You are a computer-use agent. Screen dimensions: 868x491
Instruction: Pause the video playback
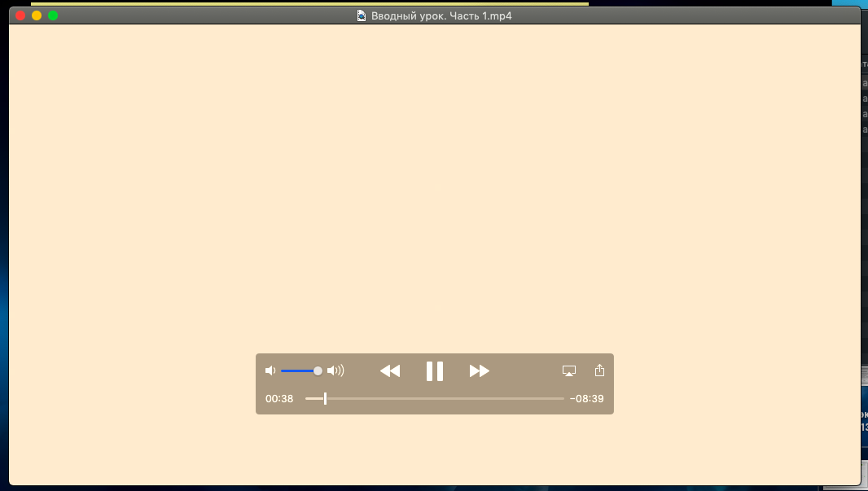(435, 371)
